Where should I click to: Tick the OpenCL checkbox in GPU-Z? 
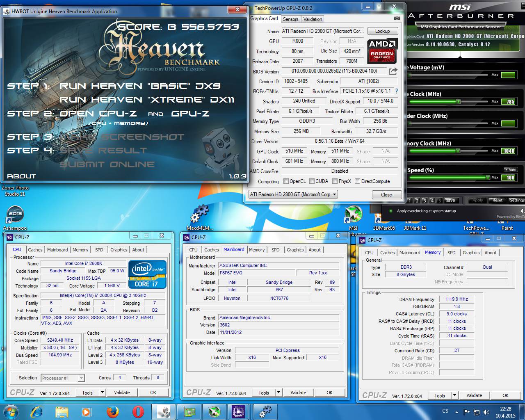click(286, 181)
